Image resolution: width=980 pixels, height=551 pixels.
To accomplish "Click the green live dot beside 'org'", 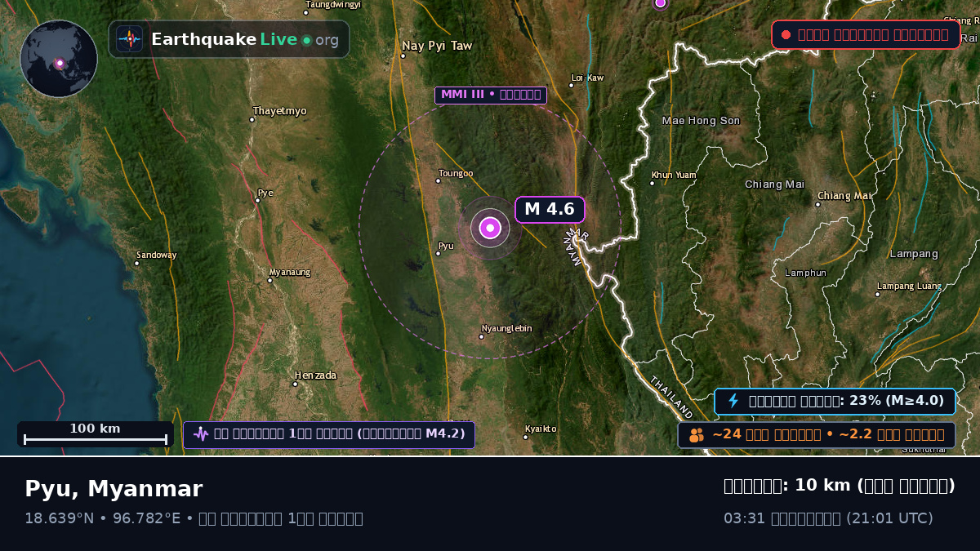I will click(x=306, y=40).
